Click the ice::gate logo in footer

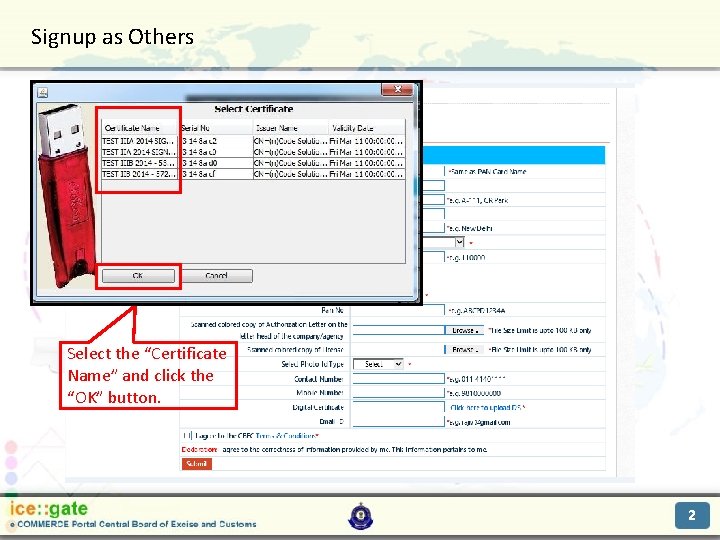(x=49, y=509)
